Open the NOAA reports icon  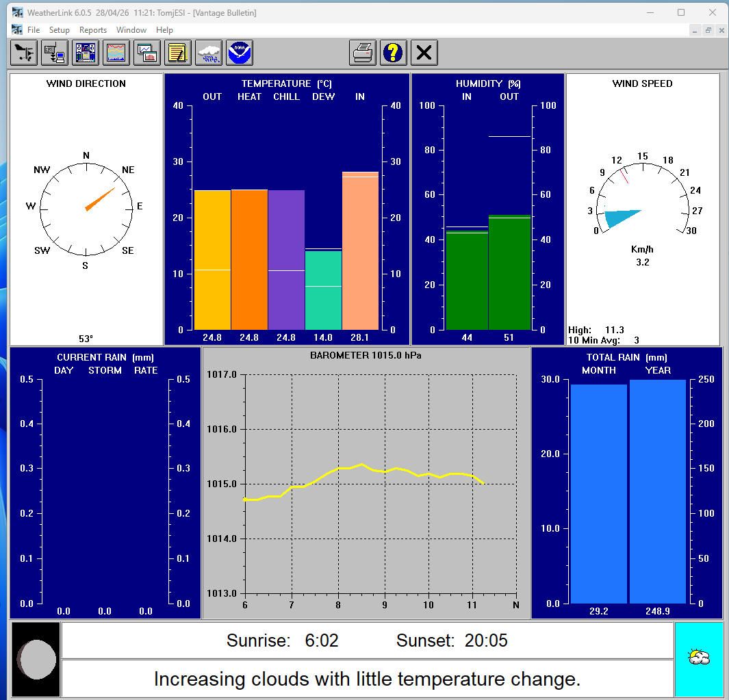pyautogui.click(x=240, y=53)
